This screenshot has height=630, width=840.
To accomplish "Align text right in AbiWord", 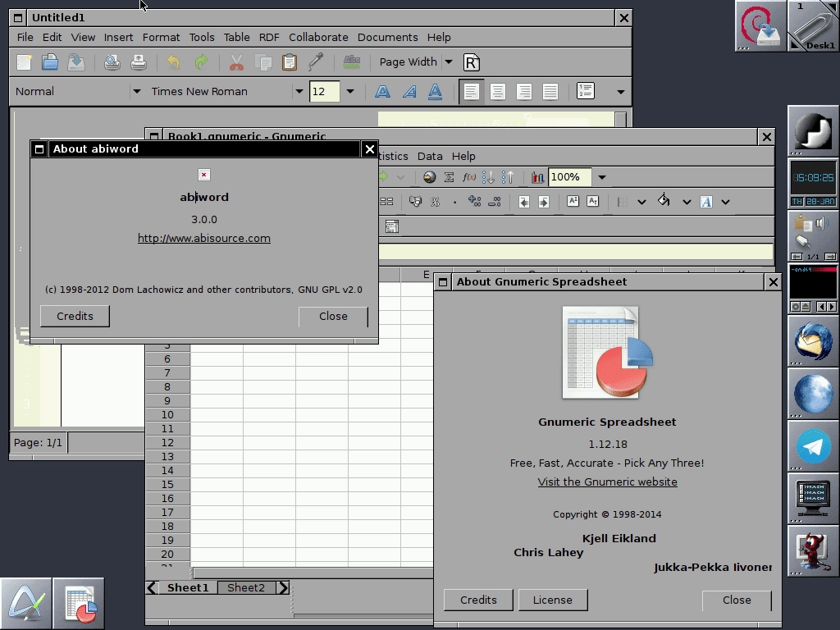I will point(524,92).
